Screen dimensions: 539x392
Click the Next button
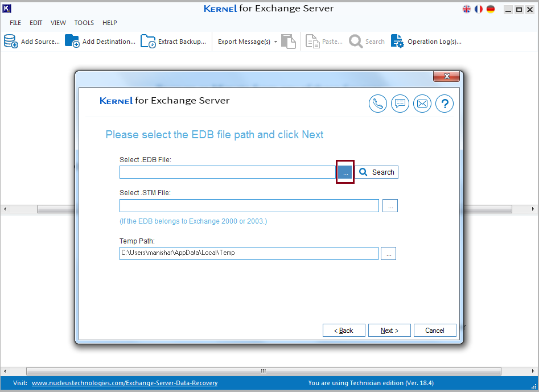click(x=389, y=331)
